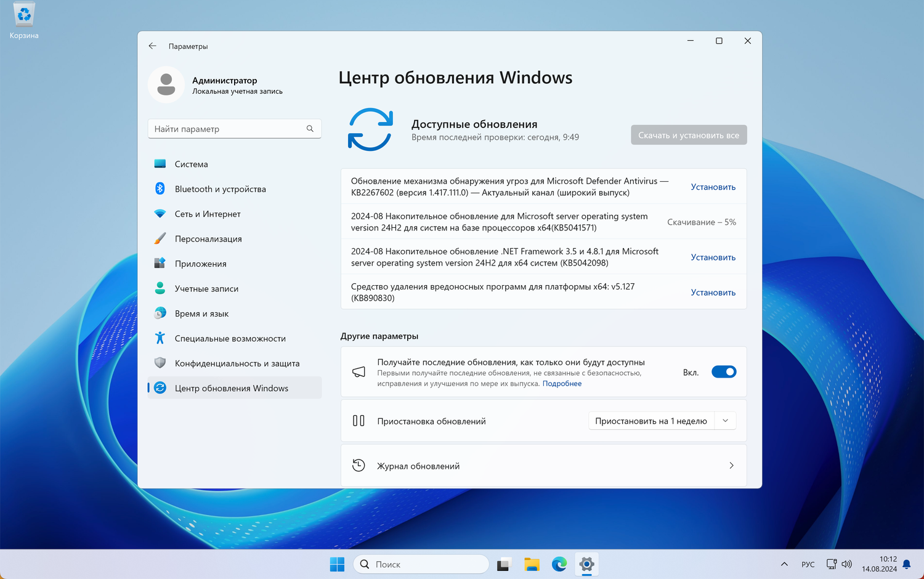Click the Приостановка обновлений label

point(431,421)
